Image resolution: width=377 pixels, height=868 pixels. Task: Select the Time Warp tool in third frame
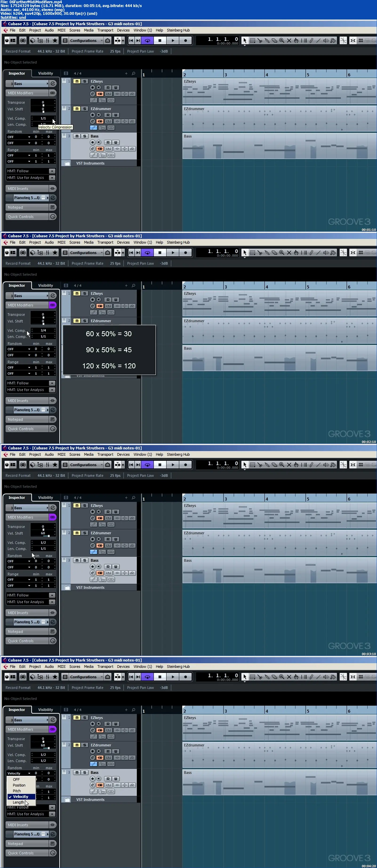click(x=304, y=465)
